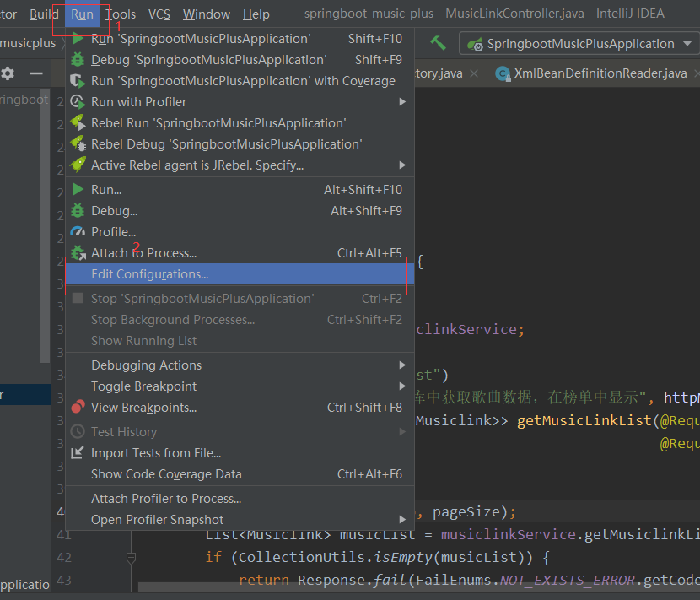Click fold marker on line 42
700x600 pixels.
[x=131, y=558]
